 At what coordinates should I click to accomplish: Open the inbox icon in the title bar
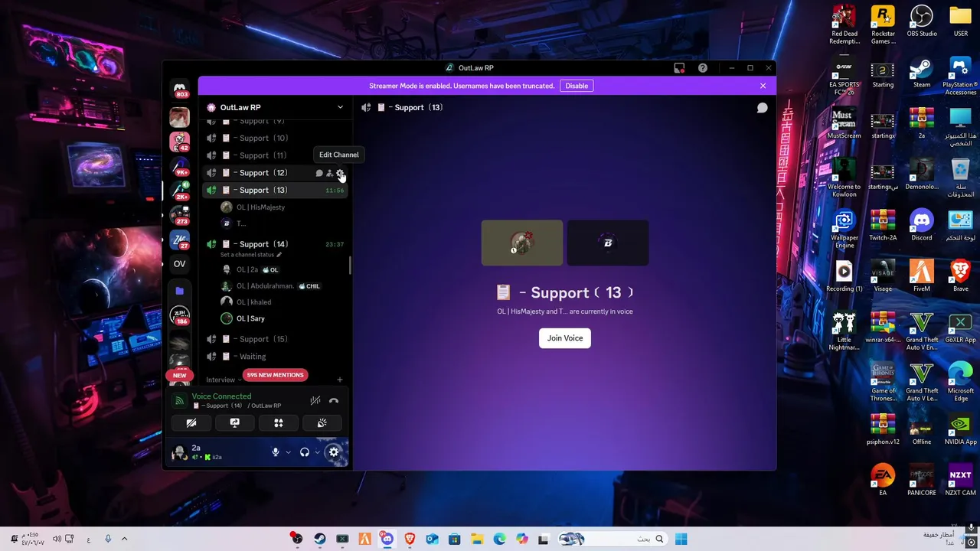(x=679, y=68)
